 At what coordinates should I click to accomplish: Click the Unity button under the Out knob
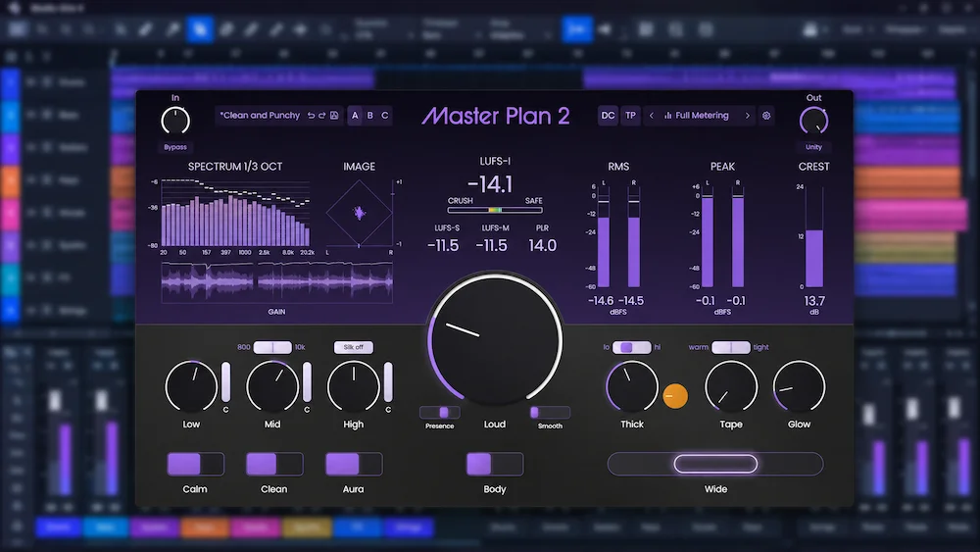[813, 147]
